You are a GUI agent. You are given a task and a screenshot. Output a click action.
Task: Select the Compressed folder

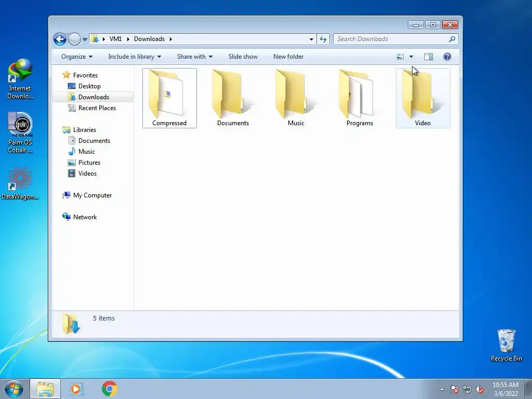coord(169,98)
